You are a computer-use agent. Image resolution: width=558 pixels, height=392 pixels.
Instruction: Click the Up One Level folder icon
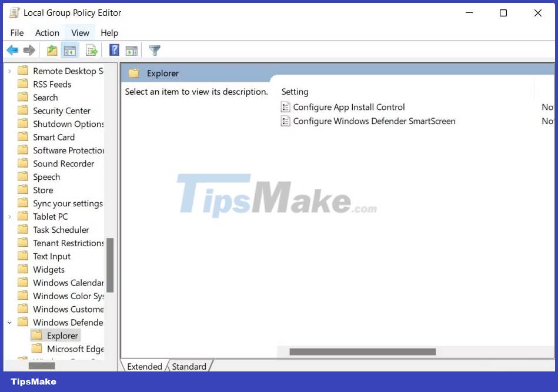point(52,50)
